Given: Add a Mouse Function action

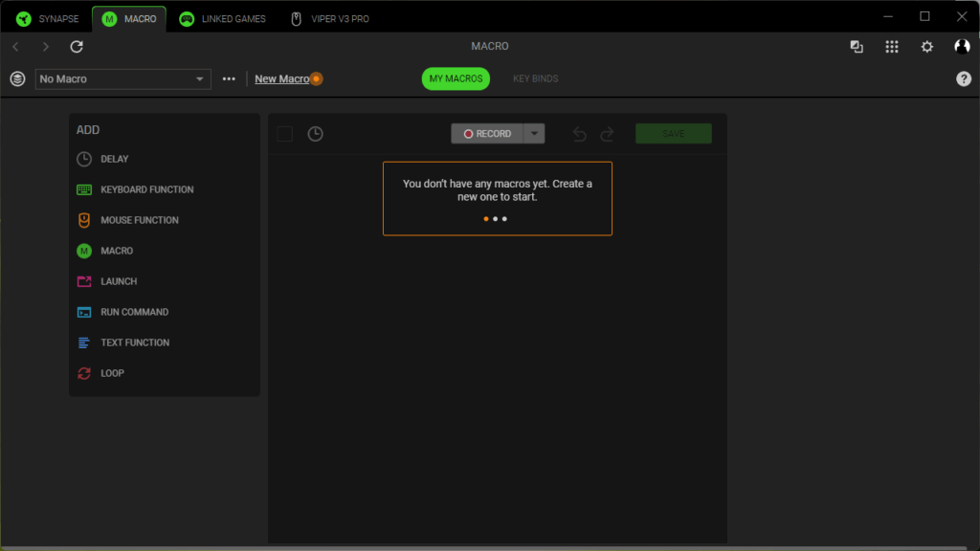Looking at the screenshot, I should pyautogui.click(x=139, y=220).
